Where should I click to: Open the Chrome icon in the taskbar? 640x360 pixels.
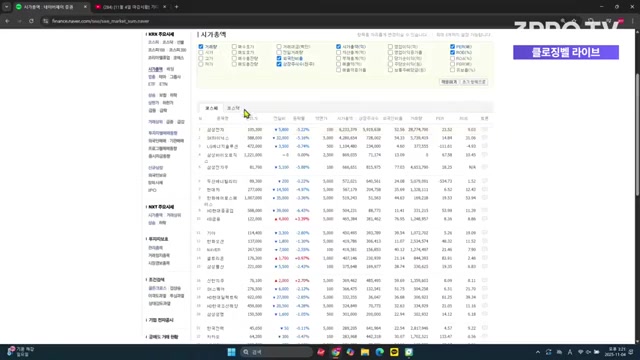click(x=336, y=352)
